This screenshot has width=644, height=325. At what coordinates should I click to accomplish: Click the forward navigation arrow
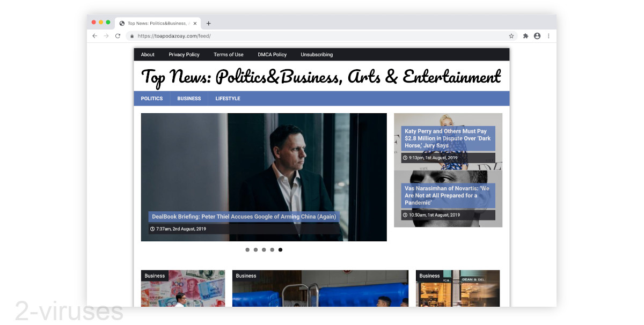[x=106, y=35]
